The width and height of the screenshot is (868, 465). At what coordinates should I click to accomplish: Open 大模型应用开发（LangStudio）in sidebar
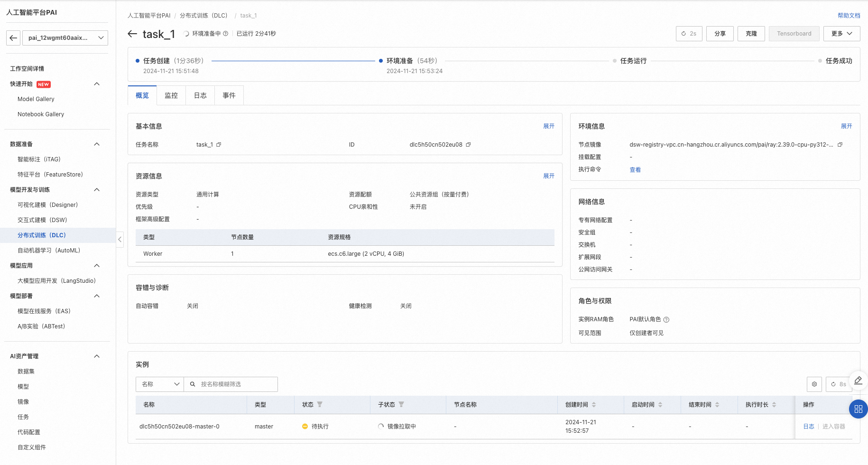(x=56, y=281)
